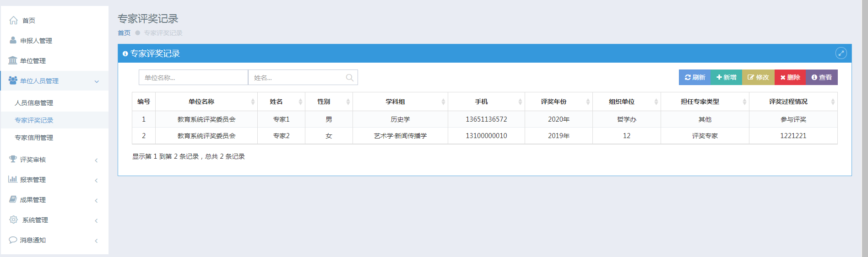Sort by the 性别 column arrows
This screenshot has width=868, height=257.
[x=348, y=102]
